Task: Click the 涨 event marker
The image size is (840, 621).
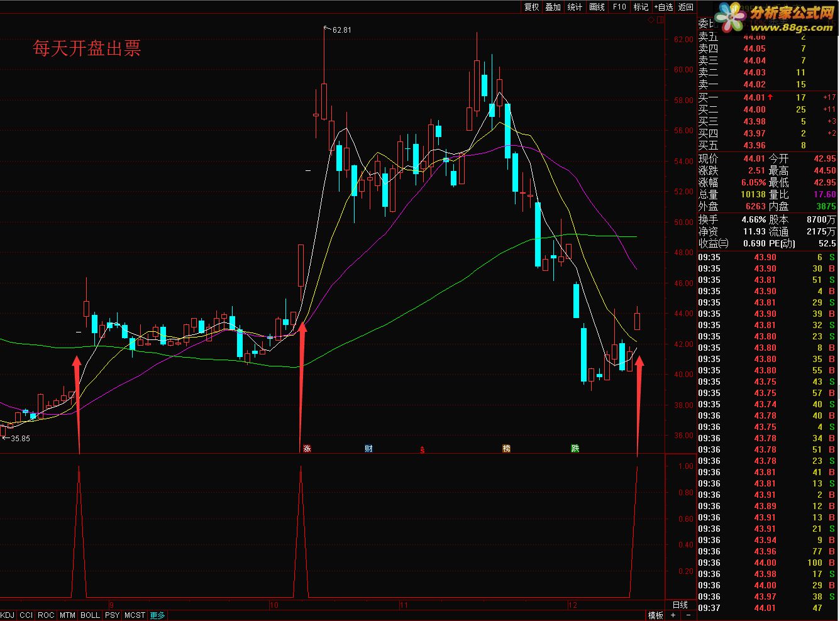Action: [307, 448]
